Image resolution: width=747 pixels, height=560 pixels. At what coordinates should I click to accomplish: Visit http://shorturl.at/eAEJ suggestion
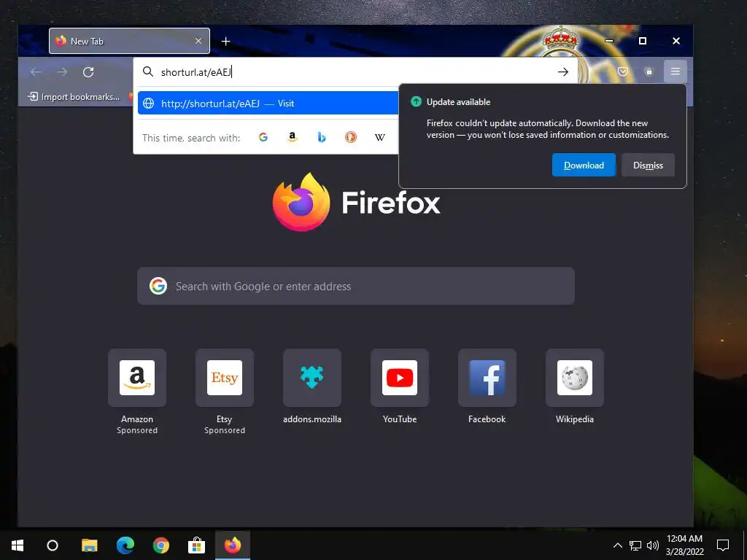268,104
